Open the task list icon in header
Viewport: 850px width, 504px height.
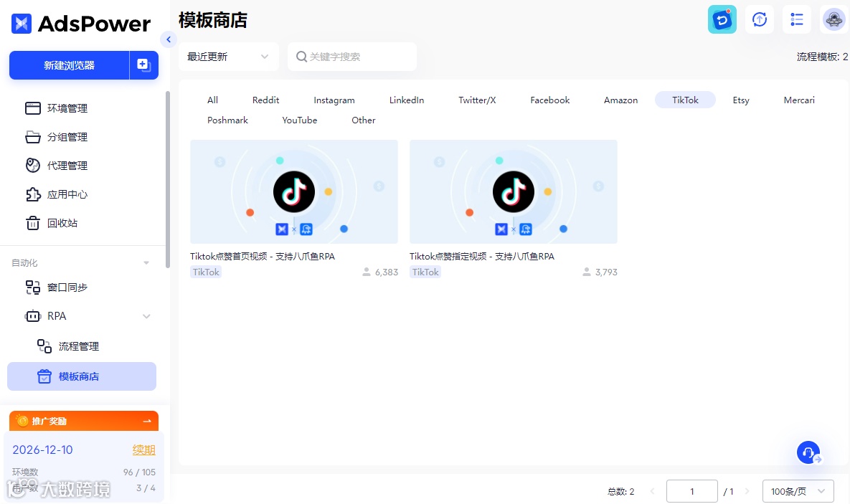tap(797, 20)
